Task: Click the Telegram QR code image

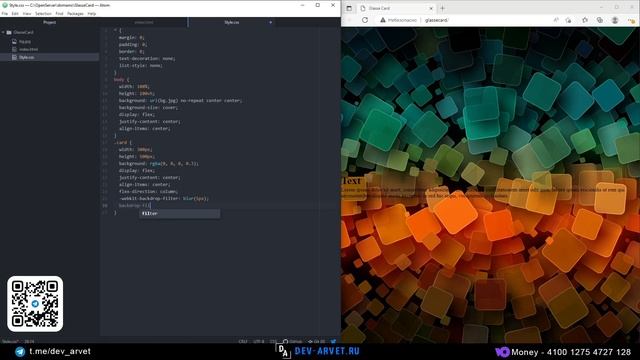Action: pos(35,304)
